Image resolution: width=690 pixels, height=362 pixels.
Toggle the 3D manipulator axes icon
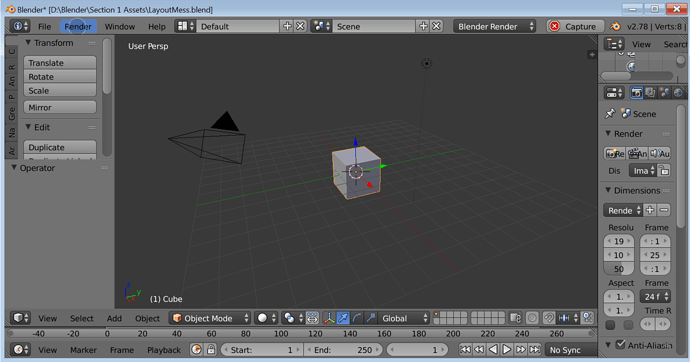pyautogui.click(x=329, y=318)
